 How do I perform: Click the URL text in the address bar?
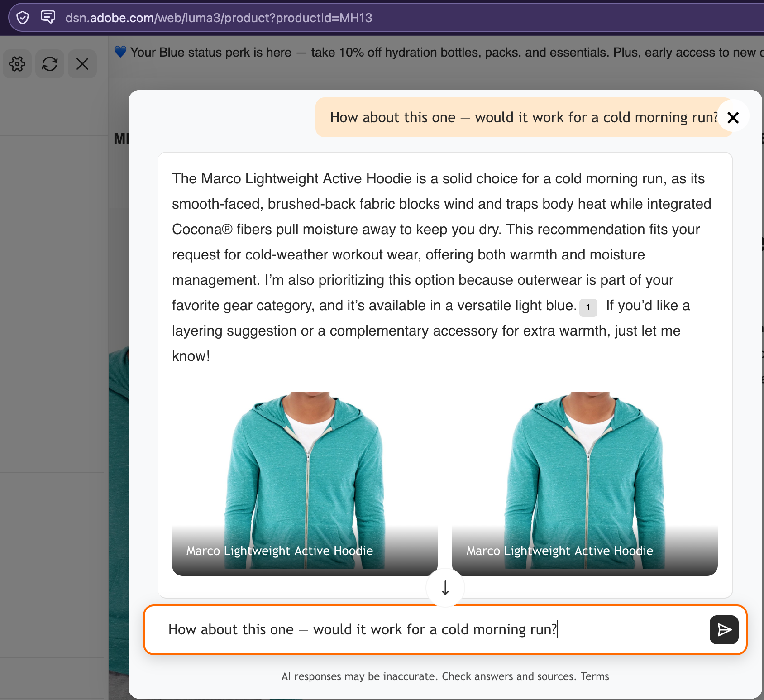(x=219, y=18)
